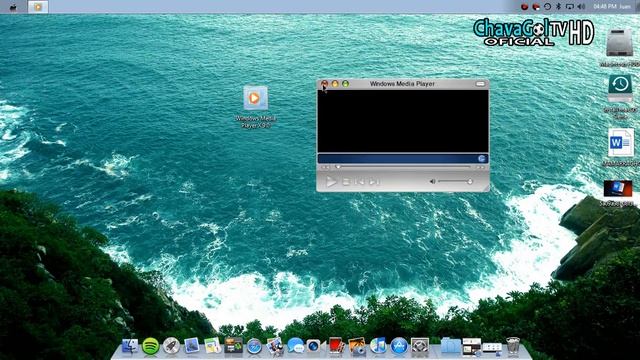Open Spotify from the dock
This screenshot has height=360, width=640.
151,346
